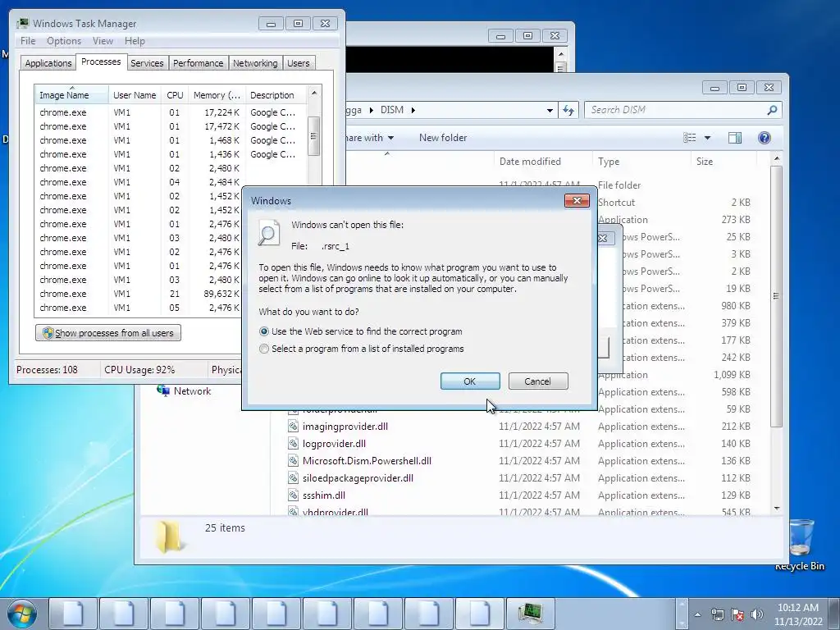Click the Search DISM field in Explorer
Viewport: 840px width, 630px height.
pyautogui.click(x=676, y=110)
